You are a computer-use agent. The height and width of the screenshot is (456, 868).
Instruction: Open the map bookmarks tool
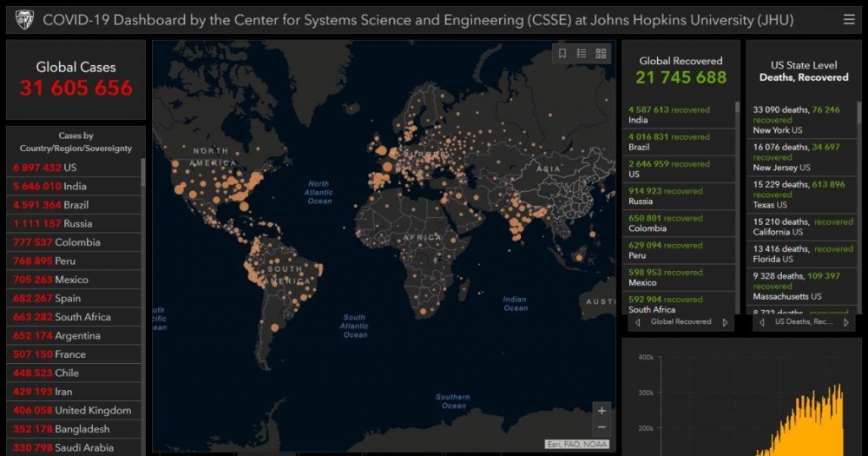(562, 54)
